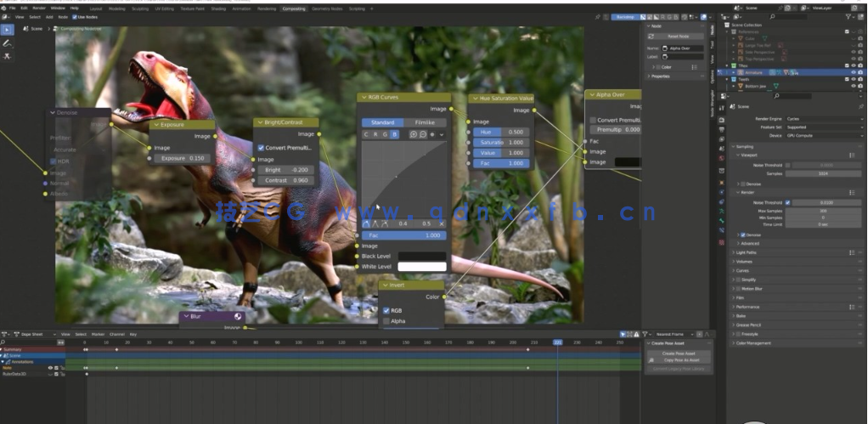This screenshot has width=868, height=424.
Task: Click the outliner filter funnel icon
Action: 848,17
